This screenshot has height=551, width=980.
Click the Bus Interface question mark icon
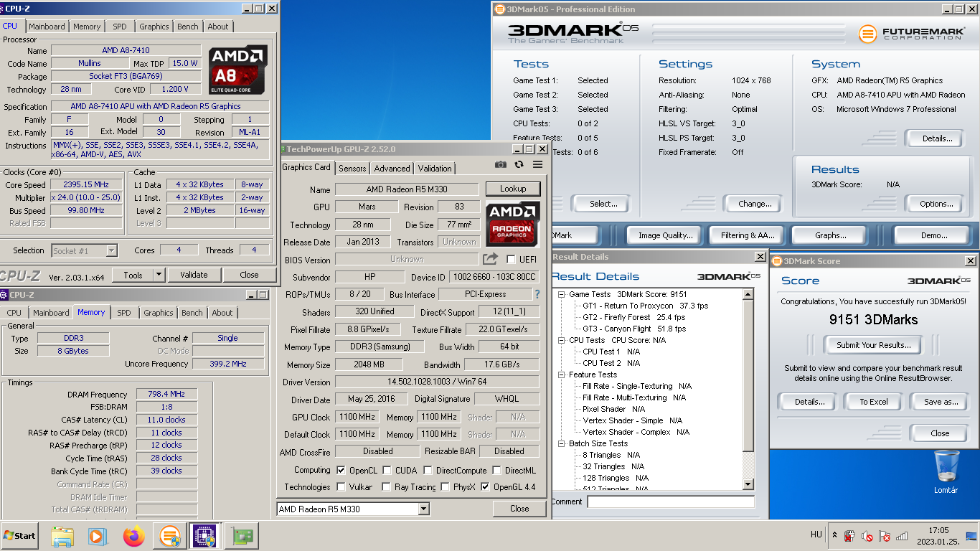[x=537, y=294]
